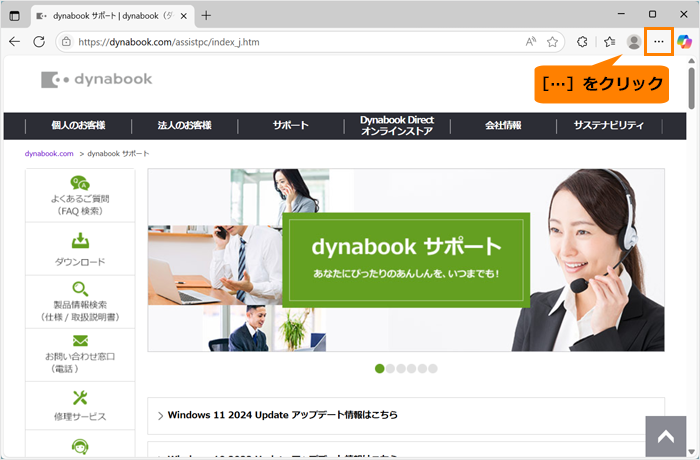Expand the Windows 11 2024 Update chevron
Viewport: 700px width, 460px height.
(160, 416)
